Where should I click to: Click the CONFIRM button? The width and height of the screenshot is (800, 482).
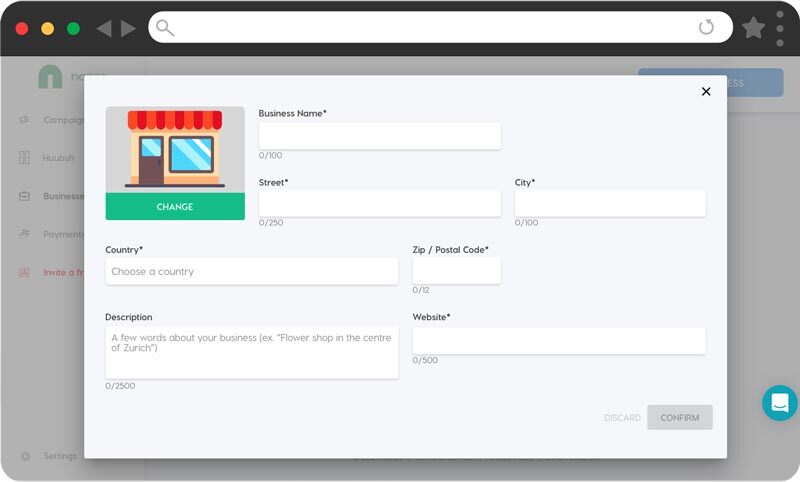(679, 417)
